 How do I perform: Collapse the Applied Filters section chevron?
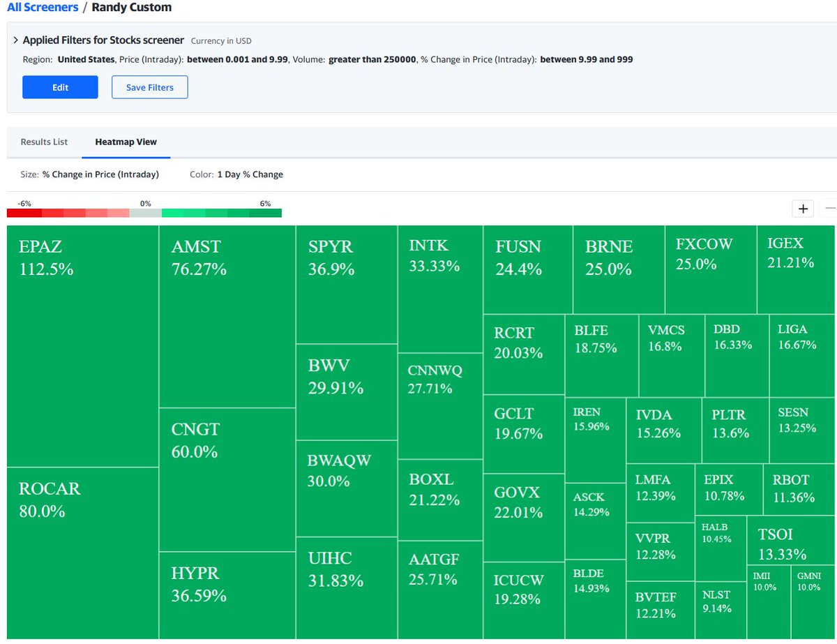pos(16,40)
